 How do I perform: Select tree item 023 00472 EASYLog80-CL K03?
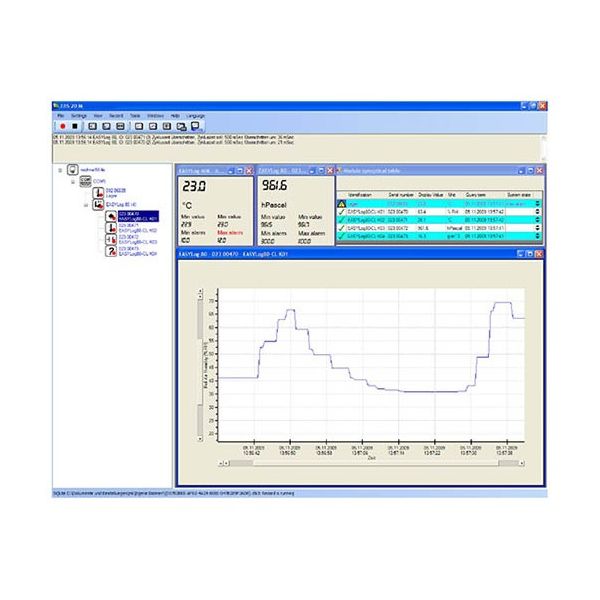point(138,240)
